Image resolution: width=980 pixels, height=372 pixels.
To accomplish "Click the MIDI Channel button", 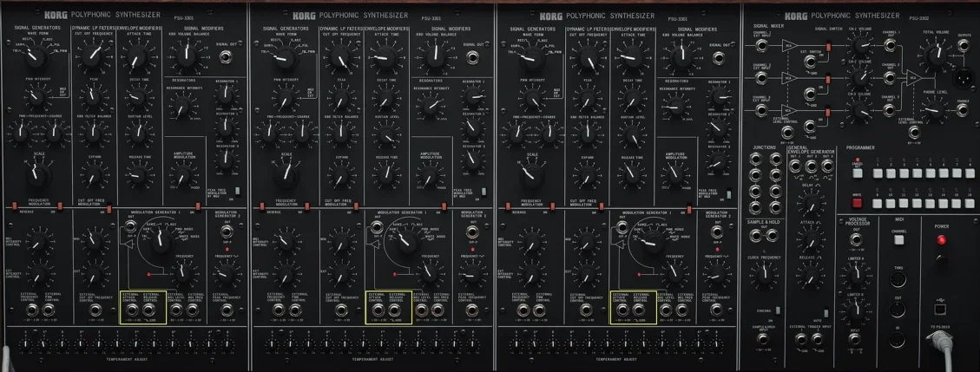I will [898, 240].
